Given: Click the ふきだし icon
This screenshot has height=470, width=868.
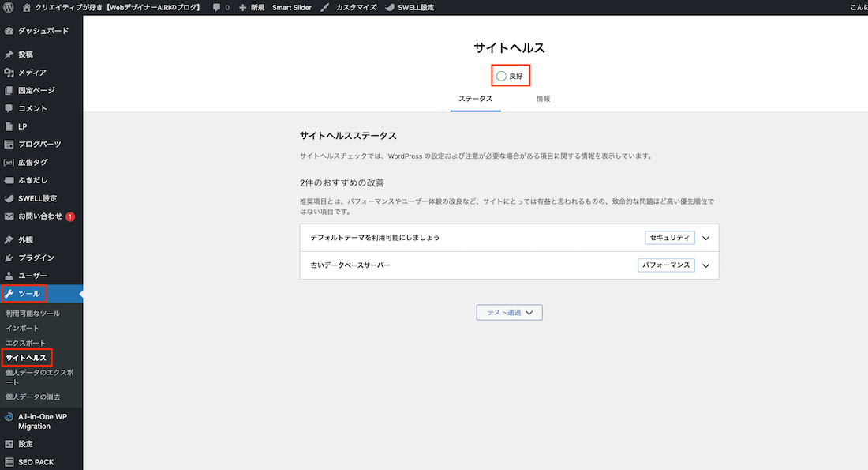Looking at the screenshot, I should [9, 180].
